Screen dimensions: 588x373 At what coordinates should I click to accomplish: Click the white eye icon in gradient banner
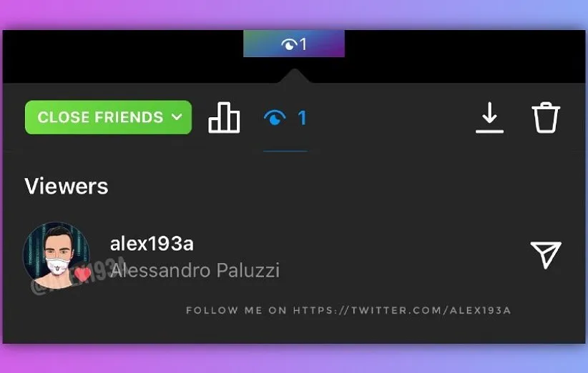(289, 44)
